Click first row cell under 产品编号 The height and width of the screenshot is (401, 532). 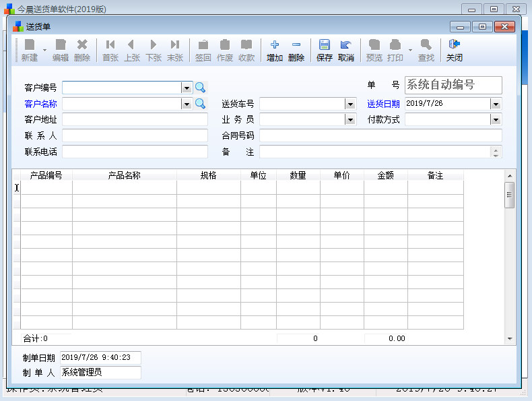(x=46, y=187)
